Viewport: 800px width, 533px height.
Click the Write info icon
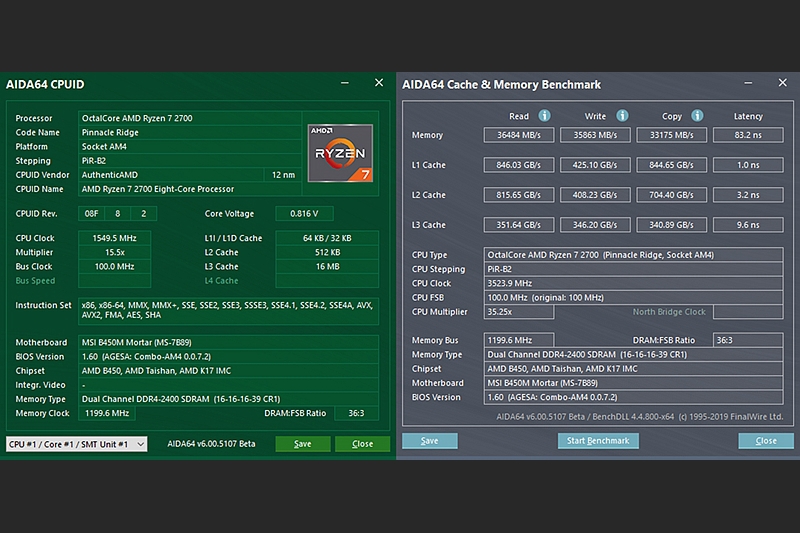click(622, 116)
